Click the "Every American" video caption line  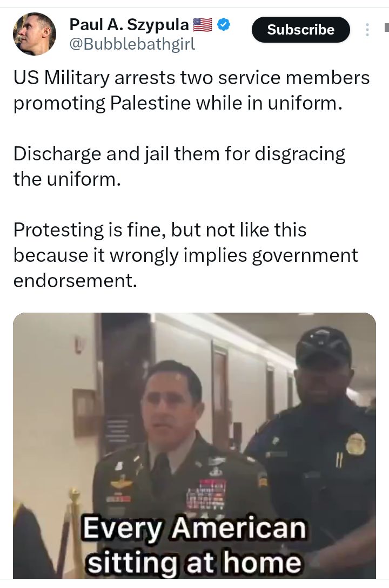point(194,528)
